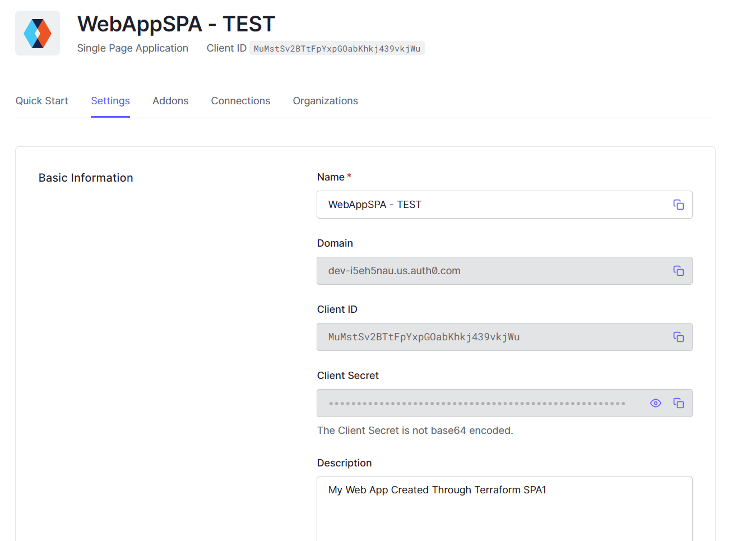The height and width of the screenshot is (541, 756).
Task: Click into the Name input field
Action: tap(493, 205)
